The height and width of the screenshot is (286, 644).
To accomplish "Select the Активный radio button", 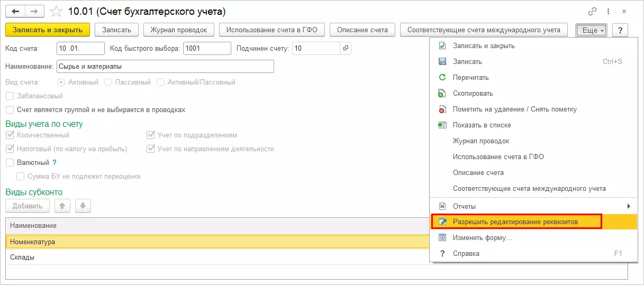I will (61, 82).
